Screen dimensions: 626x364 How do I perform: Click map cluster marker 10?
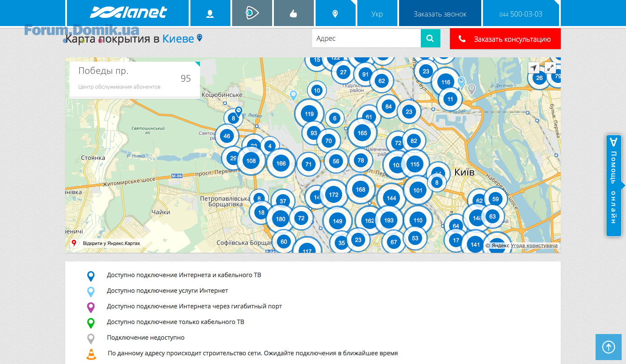click(x=317, y=91)
